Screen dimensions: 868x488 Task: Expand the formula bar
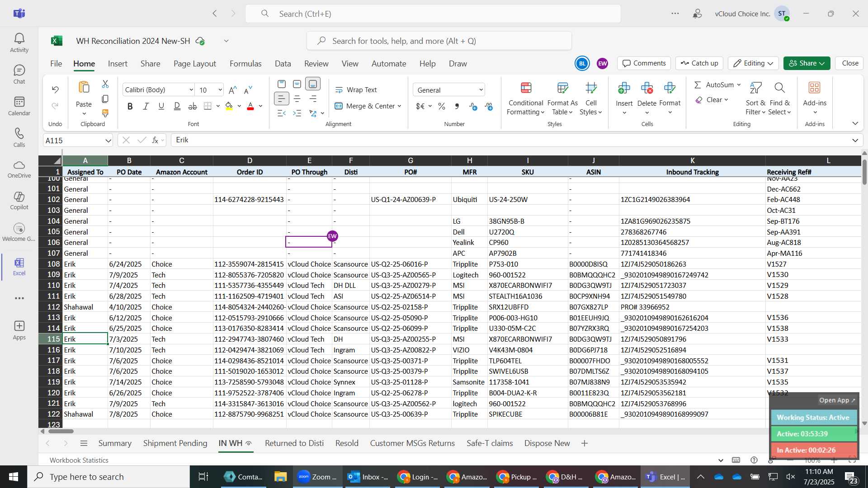click(855, 141)
